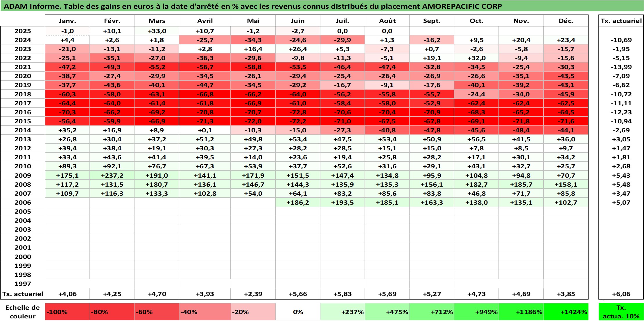
Task: Click the +712% green swatch
Action: [x=432, y=312]
